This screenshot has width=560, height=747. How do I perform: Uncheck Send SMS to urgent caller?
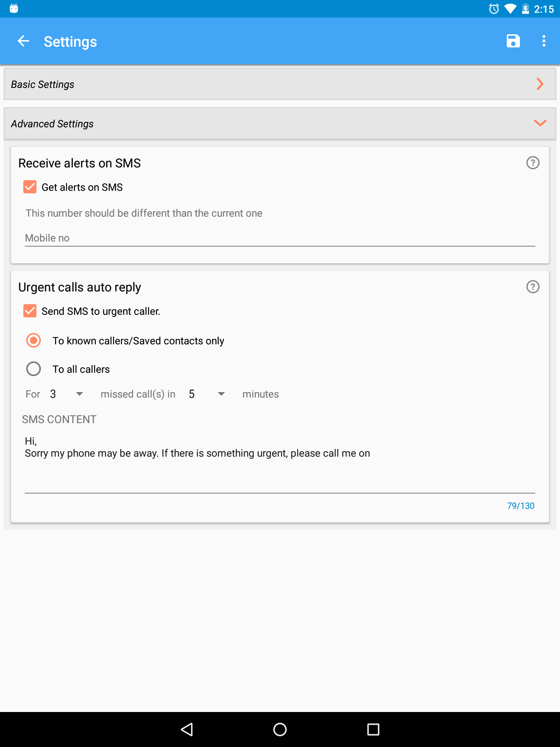(30, 311)
